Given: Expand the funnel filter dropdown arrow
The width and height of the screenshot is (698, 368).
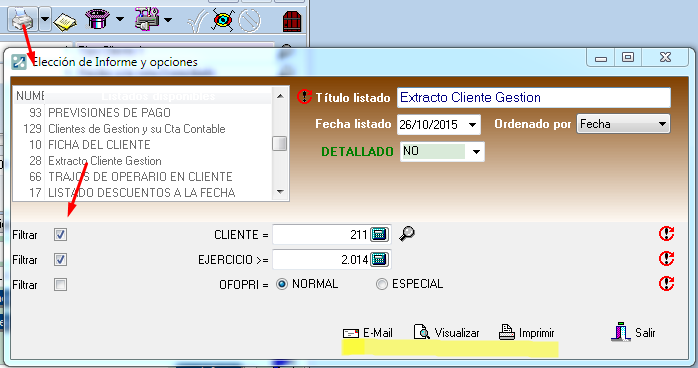Looking at the screenshot, I should click(120, 19).
